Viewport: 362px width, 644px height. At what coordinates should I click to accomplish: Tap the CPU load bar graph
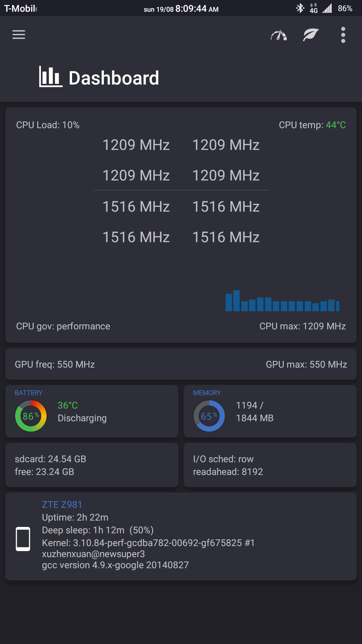coord(282,301)
